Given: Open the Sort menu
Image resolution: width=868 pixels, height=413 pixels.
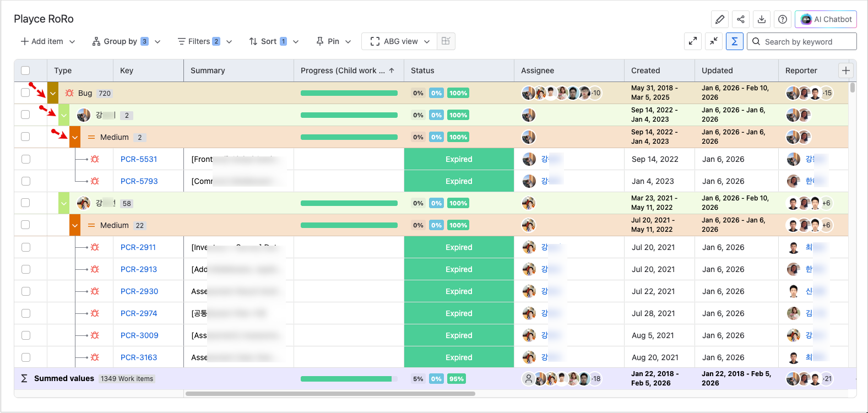Looking at the screenshot, I should 273,41.
